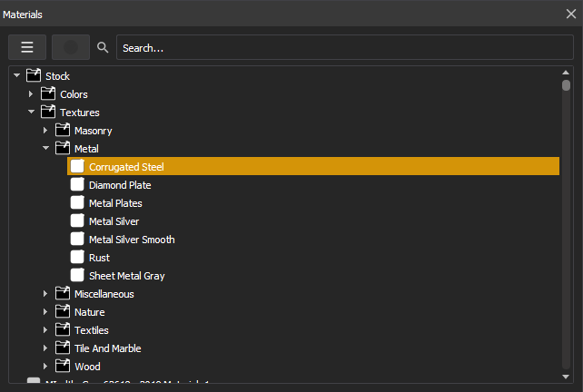Click the search magnifier icon
The height and width of the screenshot is (392, 583).
103,47
